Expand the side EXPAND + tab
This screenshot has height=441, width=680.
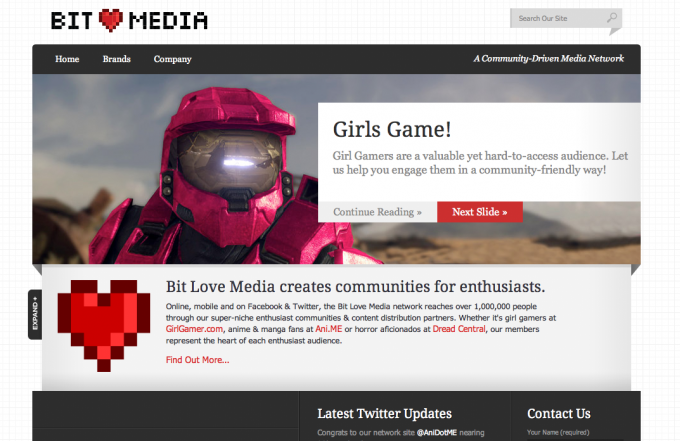tap(35, 314)
